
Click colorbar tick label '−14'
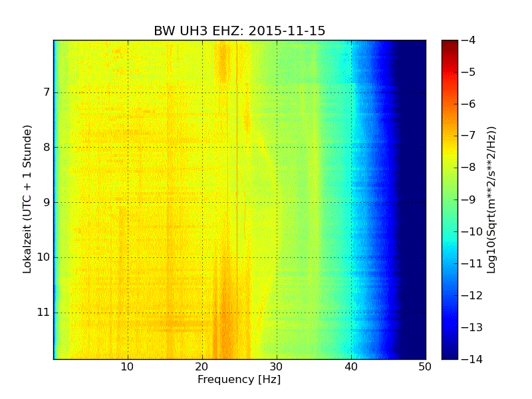click(x=472, y=359)
